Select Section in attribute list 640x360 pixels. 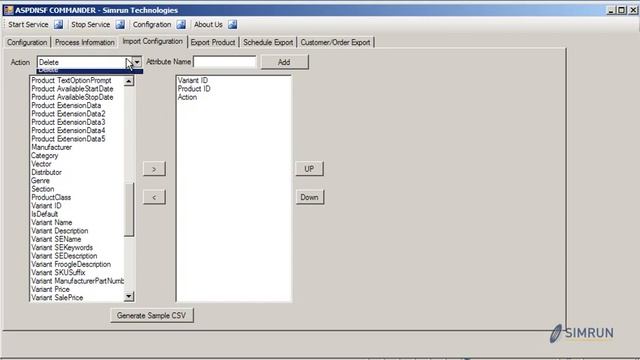tap(42, 189)
